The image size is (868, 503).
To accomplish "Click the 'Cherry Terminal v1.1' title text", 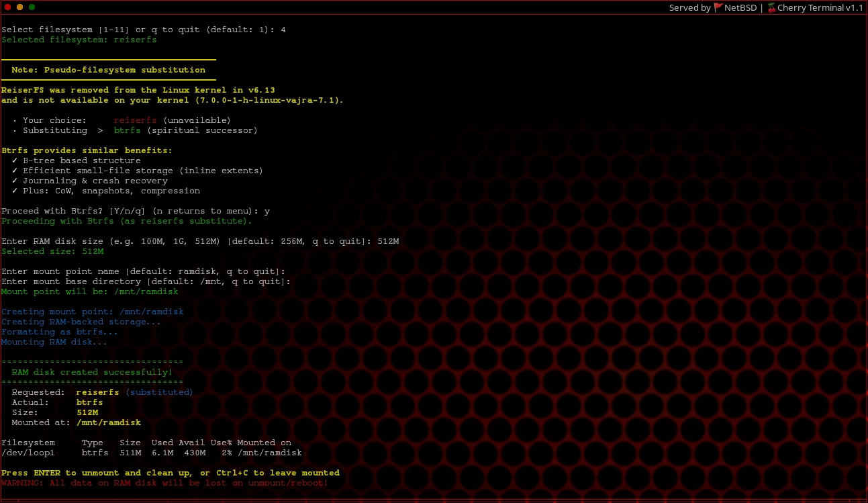I will 820,8.
